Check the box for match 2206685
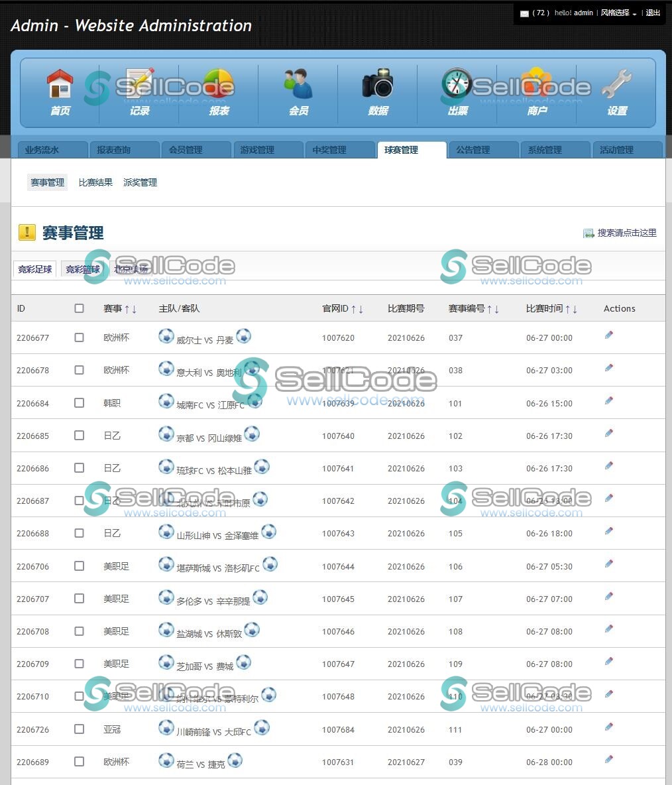This screenshot has height=785, width=672. tap(79, 435)
